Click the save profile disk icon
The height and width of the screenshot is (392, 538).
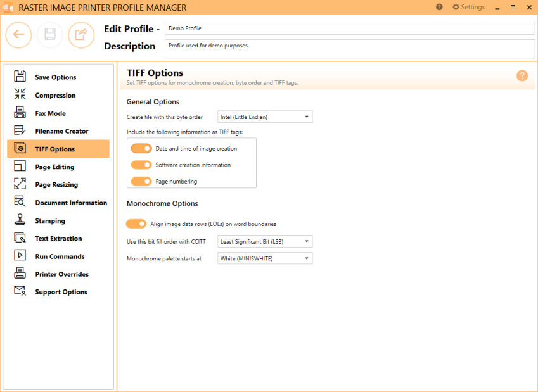[50, 35]
